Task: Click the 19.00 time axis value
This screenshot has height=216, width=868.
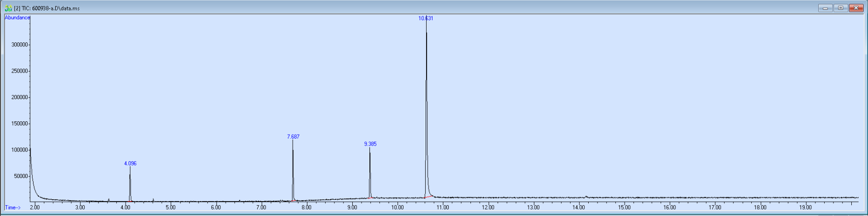Action: [x=805, y=208]
